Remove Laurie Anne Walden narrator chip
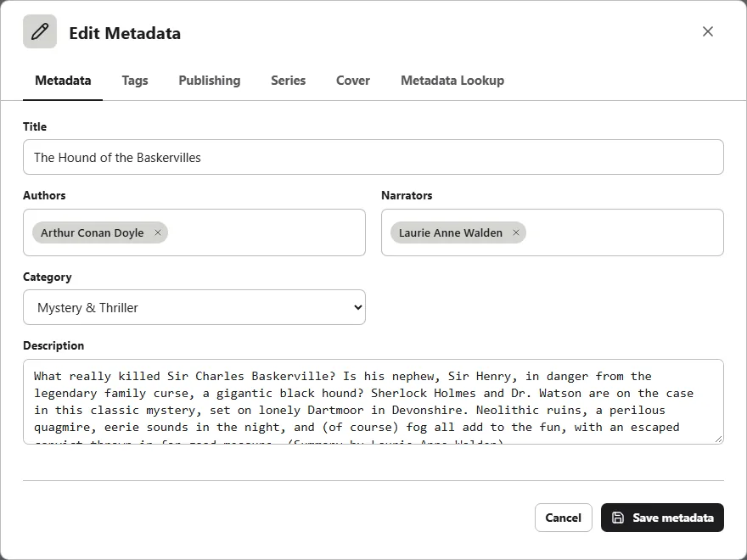 (x=516, y=232)
